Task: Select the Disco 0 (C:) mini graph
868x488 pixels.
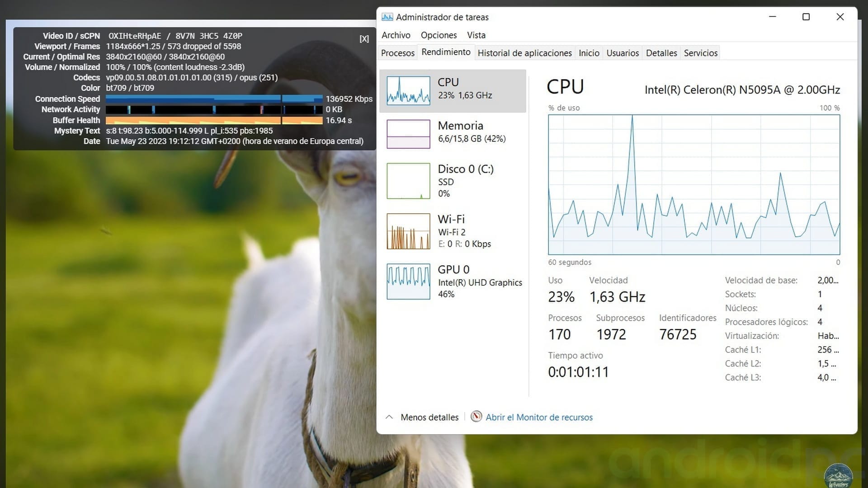Action: pyautogui.click(x=408, y=181)
